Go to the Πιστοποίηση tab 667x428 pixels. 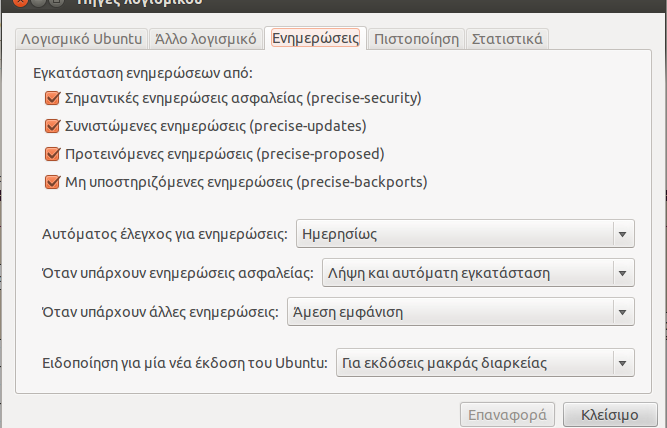point(416,39)
